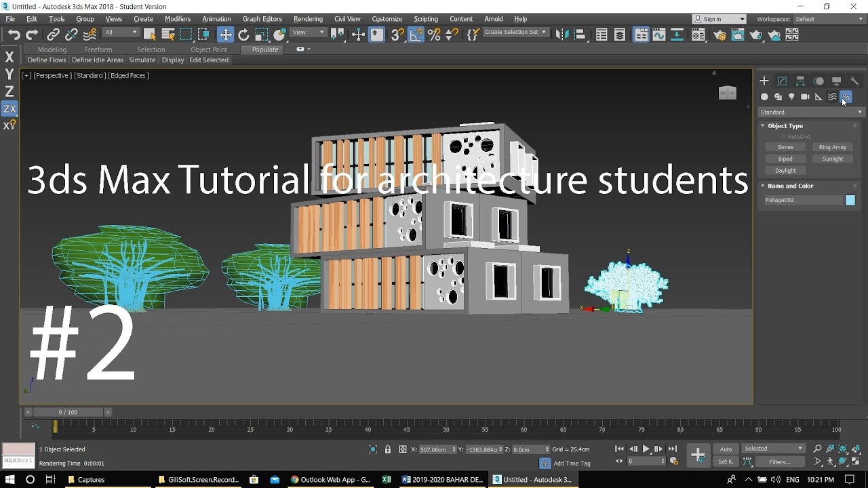Select the Select and Link tool
This screenshot has width=868, height=488.
click(53, 35)
